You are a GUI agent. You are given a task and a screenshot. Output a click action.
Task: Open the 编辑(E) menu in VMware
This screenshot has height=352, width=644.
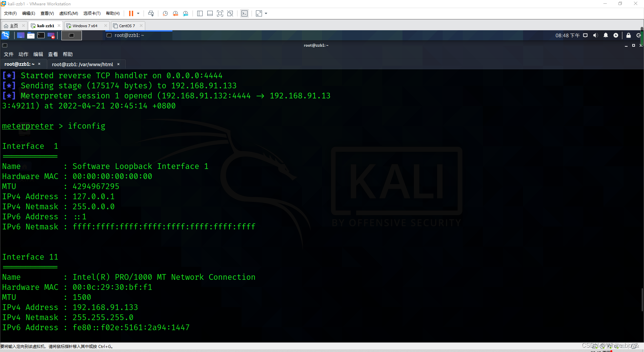coord(29,13)
